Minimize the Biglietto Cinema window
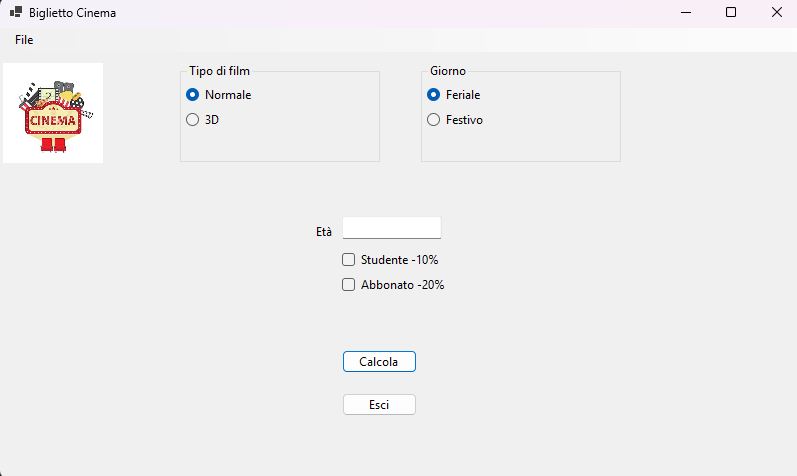This screenshot has height=476, width=797. [x=686, y=12]
